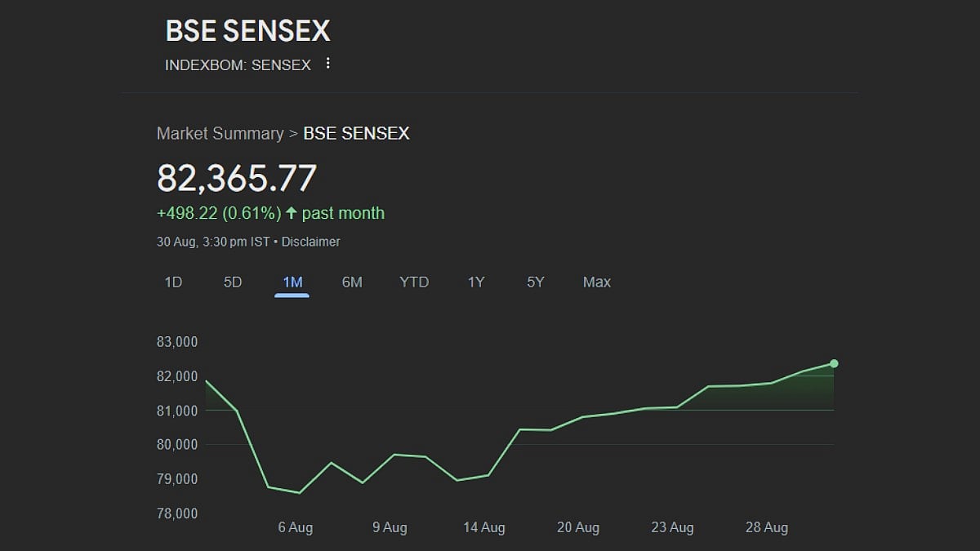Viewport: 980px width, 551px height.
Task: Switch to the 1D time range
Action: tap(173, 282)
